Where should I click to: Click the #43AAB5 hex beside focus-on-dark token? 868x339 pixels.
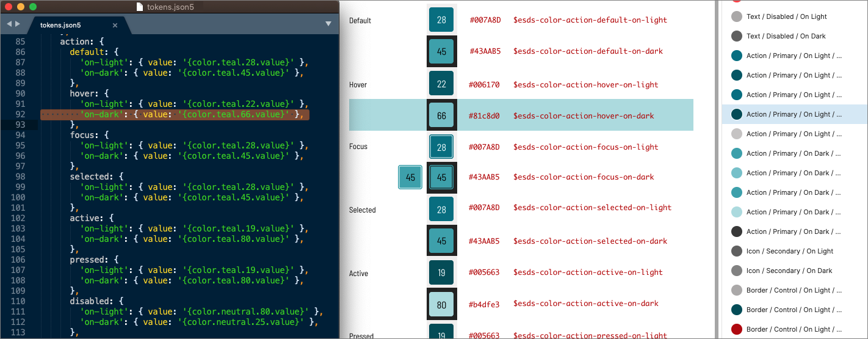tap(485, 177)
